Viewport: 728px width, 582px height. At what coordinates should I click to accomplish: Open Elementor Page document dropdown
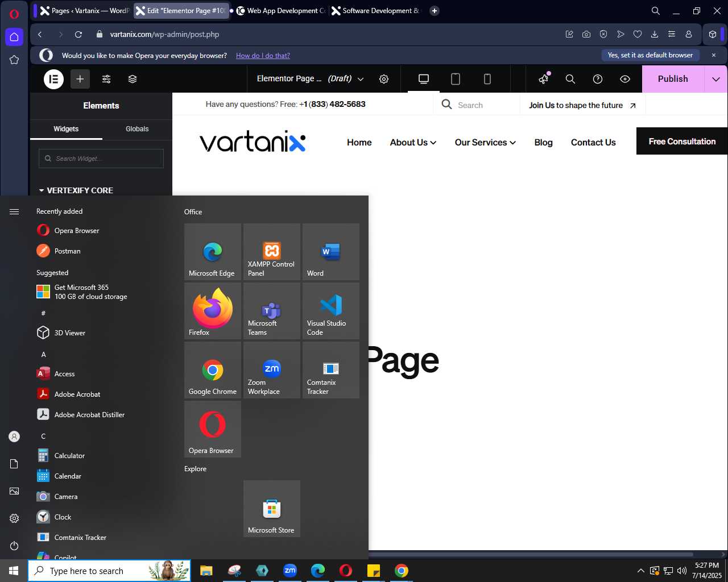pyautogui.click(x=311, y=78)
